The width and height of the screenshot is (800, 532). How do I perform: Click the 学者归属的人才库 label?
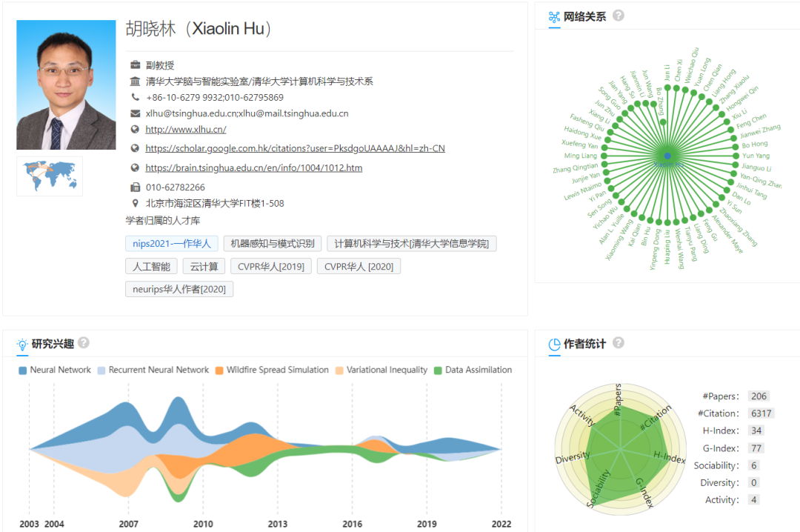(x=163, y=221)
